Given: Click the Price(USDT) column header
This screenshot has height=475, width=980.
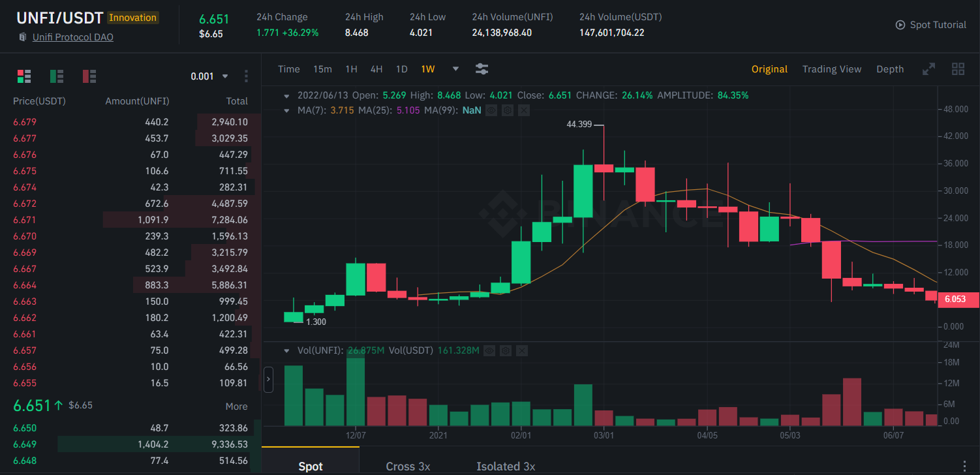Looking at the screenshot, I should point(40,101).
